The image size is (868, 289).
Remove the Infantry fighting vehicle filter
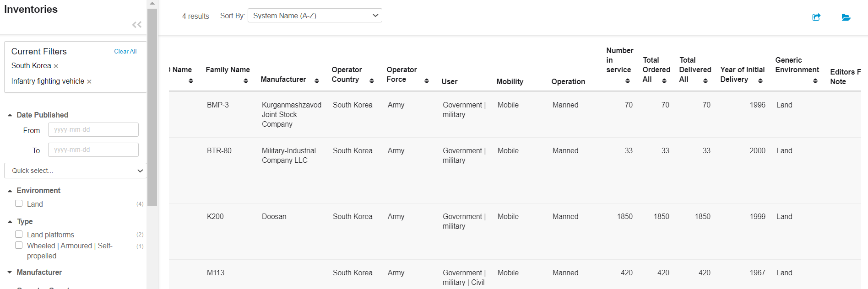point(89,82)
